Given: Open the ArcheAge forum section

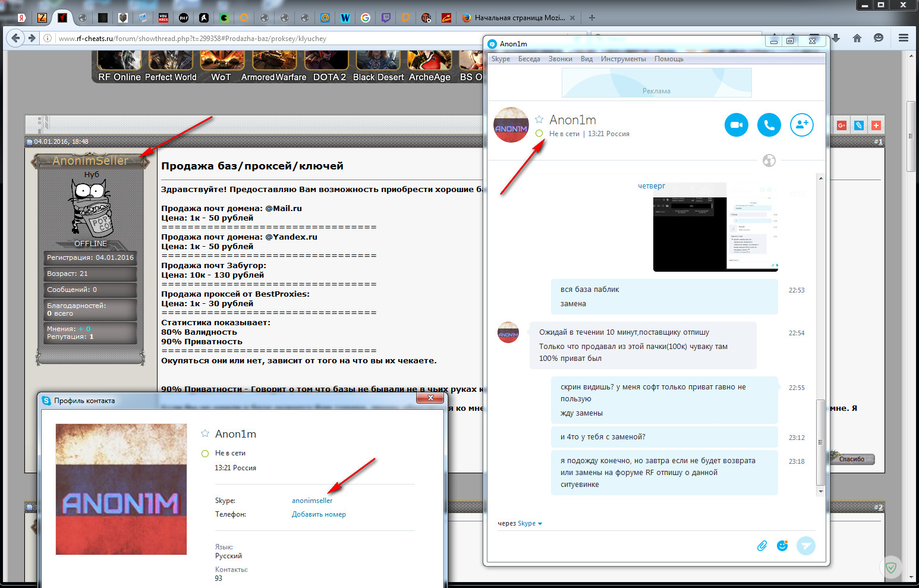Looking at the screenshot, I should click(x=430, y=67).
